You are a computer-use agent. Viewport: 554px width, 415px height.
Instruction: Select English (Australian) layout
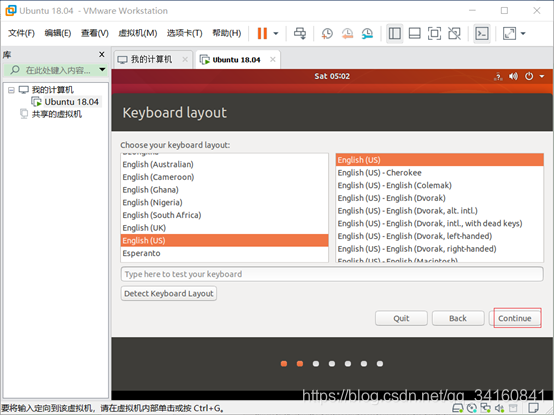pos(224,164)
